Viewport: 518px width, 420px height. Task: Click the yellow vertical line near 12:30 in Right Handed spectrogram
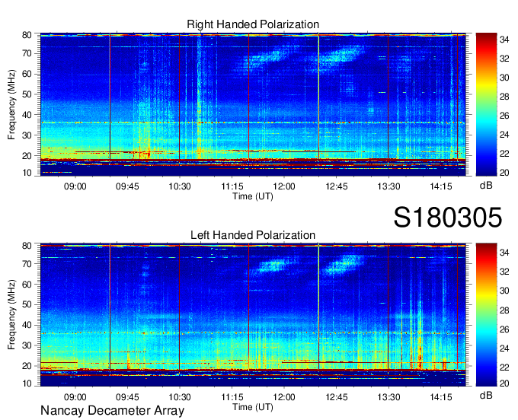(318, 97)
